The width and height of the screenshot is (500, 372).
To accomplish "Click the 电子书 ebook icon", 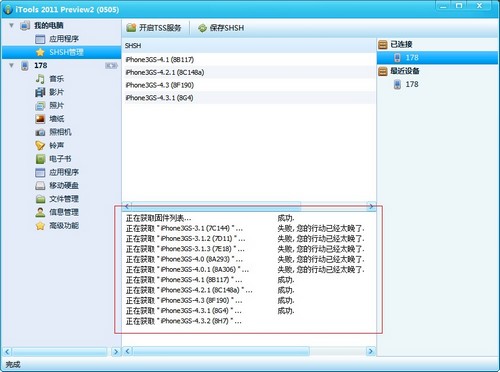I will tap(40, 159).
